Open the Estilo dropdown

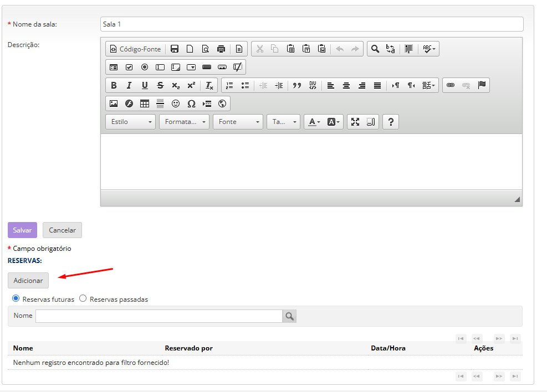pyautogui.click(x=130, y=122)
